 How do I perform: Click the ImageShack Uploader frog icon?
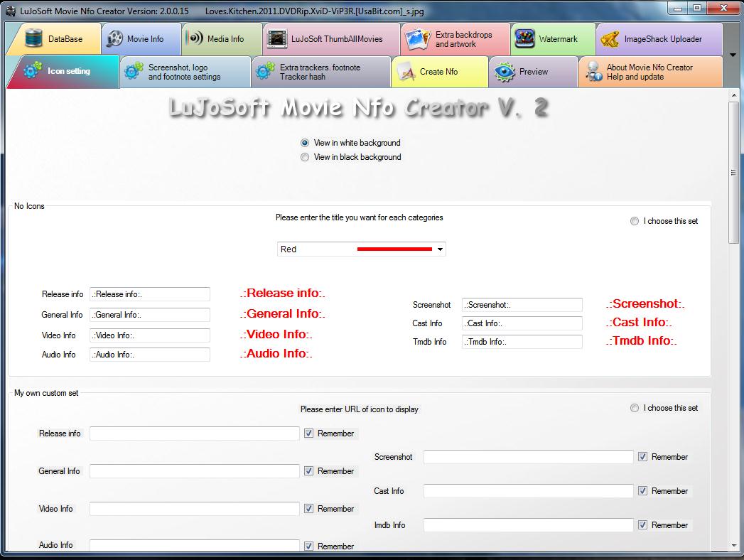[610, 39]
